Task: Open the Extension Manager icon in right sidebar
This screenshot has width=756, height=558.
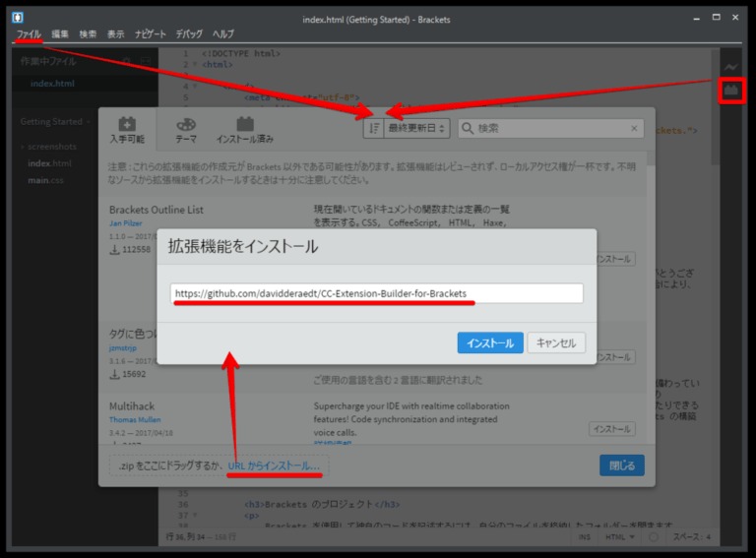Action: [730, 91]
